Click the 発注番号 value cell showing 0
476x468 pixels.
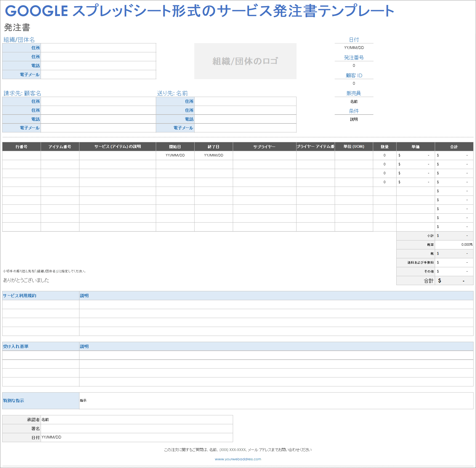(x=354, y=65)
